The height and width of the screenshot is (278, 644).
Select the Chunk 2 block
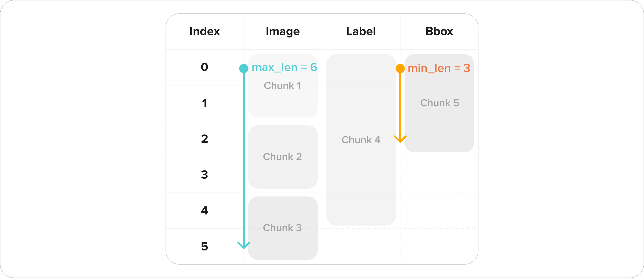point(283,157)
